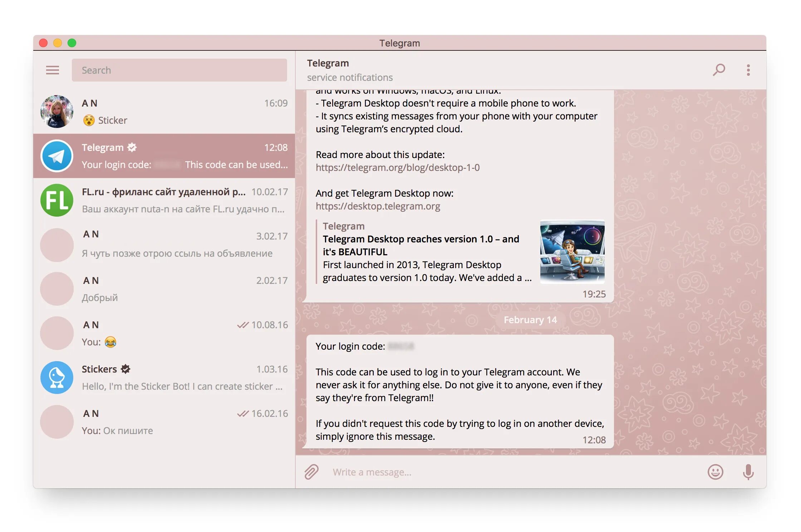This screenshot has width=801, height=532.
Task: Click Stickers verified badge icon
Action: tap(126, 369)
